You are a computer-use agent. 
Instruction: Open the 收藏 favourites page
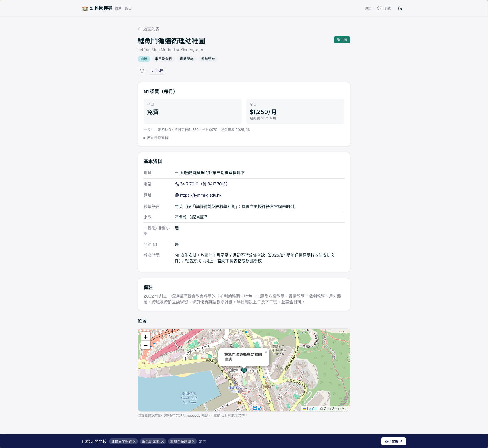pos(384,8)
